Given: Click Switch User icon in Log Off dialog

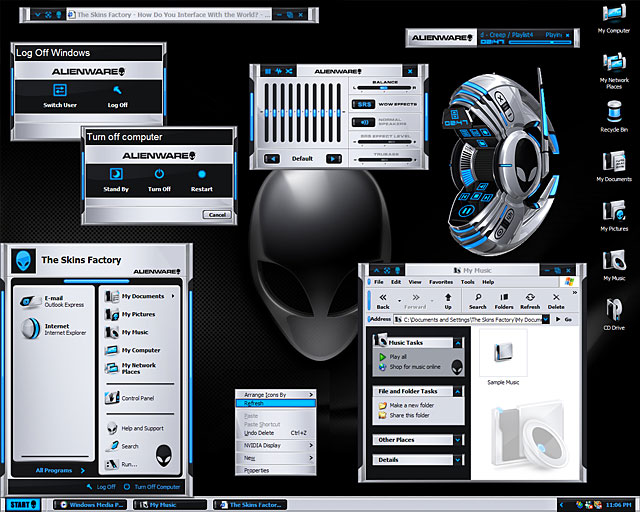Looking at the screenshot, I should (x=60, y=90).
